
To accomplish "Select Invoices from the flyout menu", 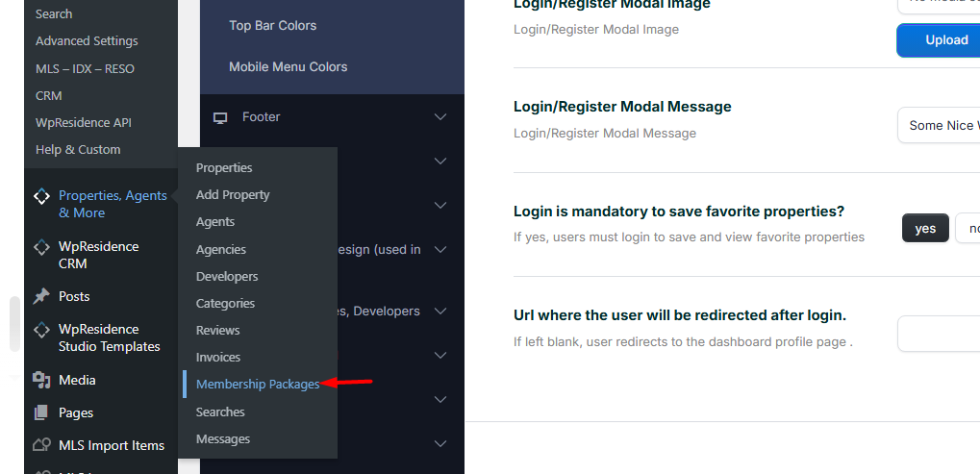I will point(218,358).
